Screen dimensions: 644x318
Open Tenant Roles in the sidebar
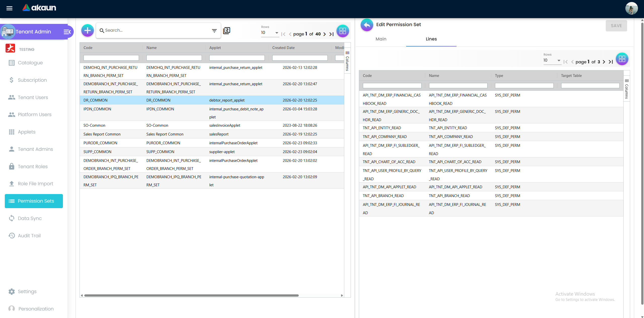click(x=33, y=166)
